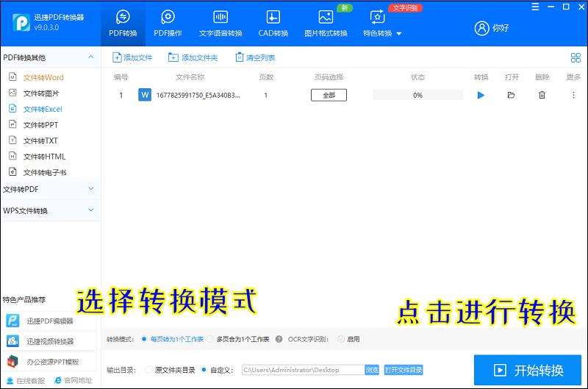Open the 图片格式转换 tab
This screenshot has width=588, height=389.
click(326, 24)
